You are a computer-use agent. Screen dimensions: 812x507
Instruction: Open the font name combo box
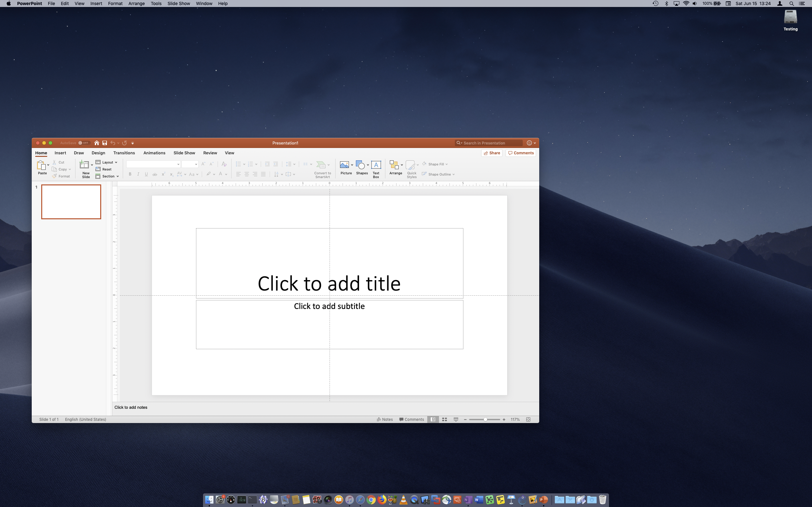(x=153, y=164)
